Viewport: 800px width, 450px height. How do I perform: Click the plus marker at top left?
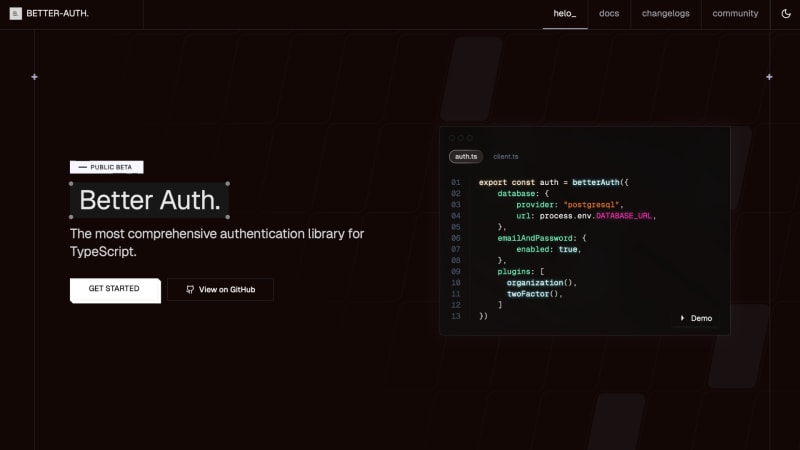[x=34, y=77]
